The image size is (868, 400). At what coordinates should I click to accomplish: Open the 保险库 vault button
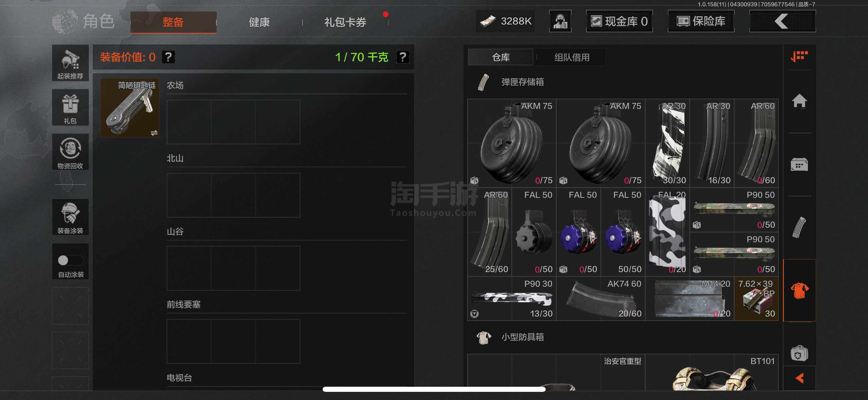pyautogui.click(x=701, y=21)
